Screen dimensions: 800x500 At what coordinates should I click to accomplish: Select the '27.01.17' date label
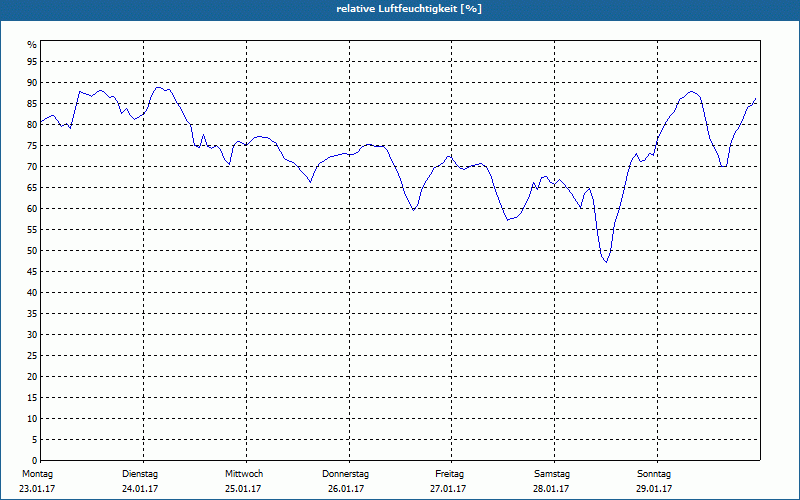tap(448, 489)
